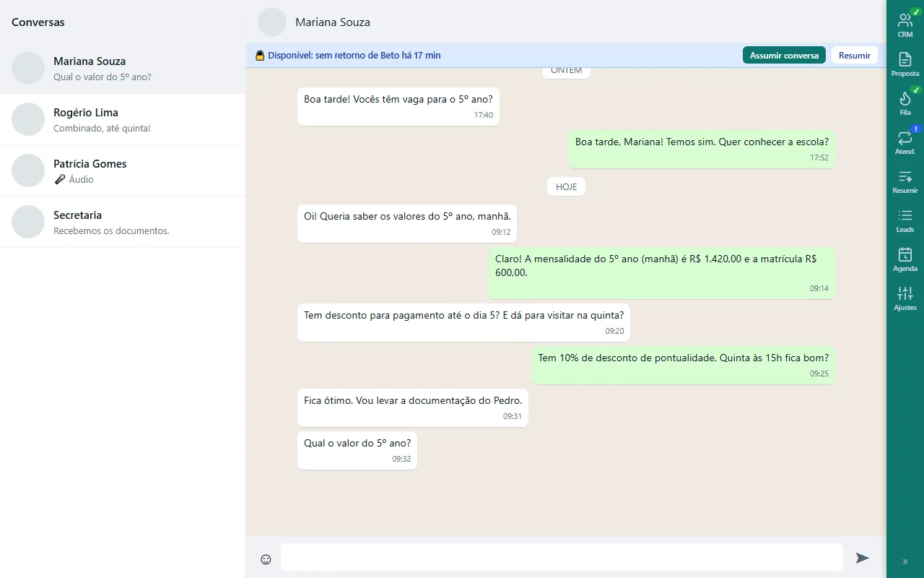Image resolution: width=924 pixels, height=578 pixels.
Task: Click message 'Oi! Queria saber os valores'
Action: 407,223
